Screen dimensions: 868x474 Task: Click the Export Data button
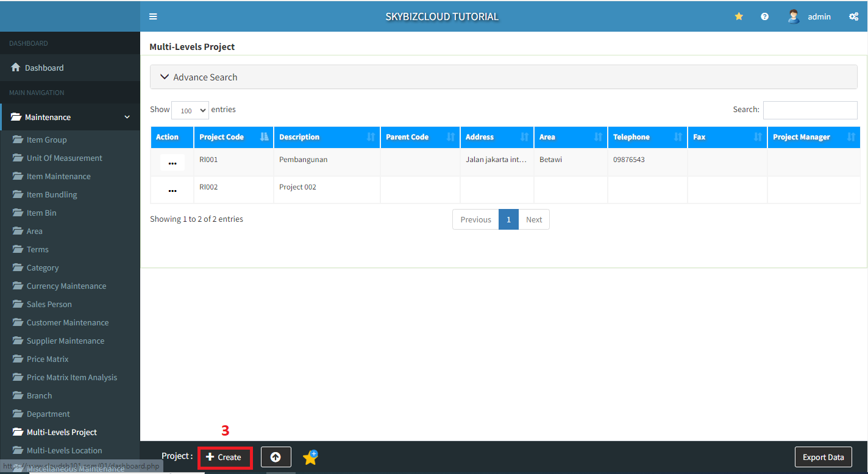tap(823, 457)
